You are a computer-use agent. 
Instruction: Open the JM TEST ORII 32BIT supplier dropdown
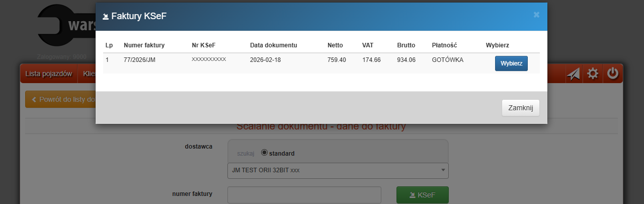[x=338, y=170]
